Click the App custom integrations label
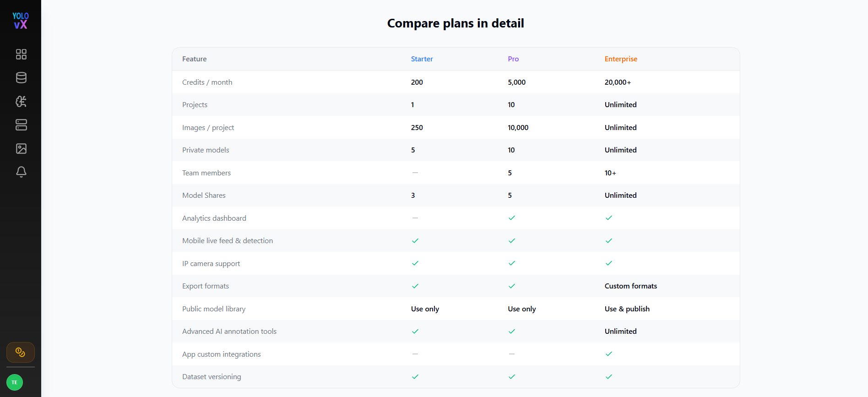This screenshot has width=868, height=397. (221, 354)
